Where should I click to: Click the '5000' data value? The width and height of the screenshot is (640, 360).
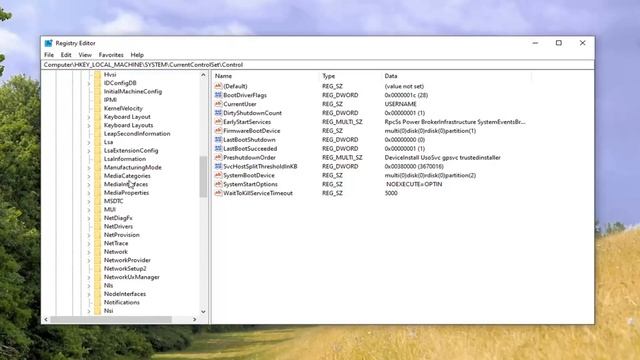click(391, 193)
